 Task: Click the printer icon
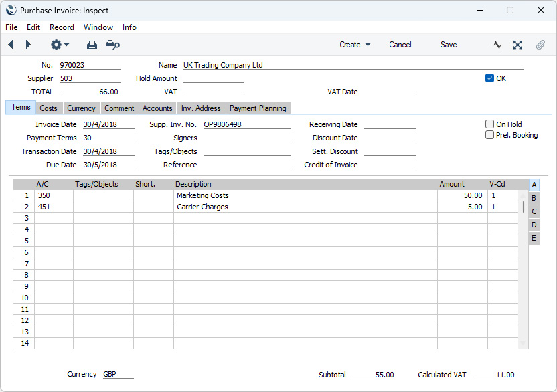click(x=92, y=45)
